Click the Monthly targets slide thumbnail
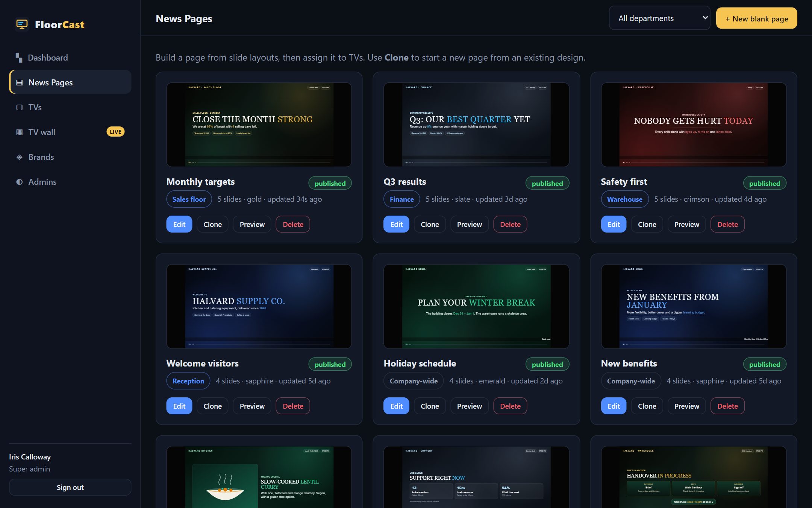The width and height of the screenshot is (812, 508). click(x=259, y=125)
